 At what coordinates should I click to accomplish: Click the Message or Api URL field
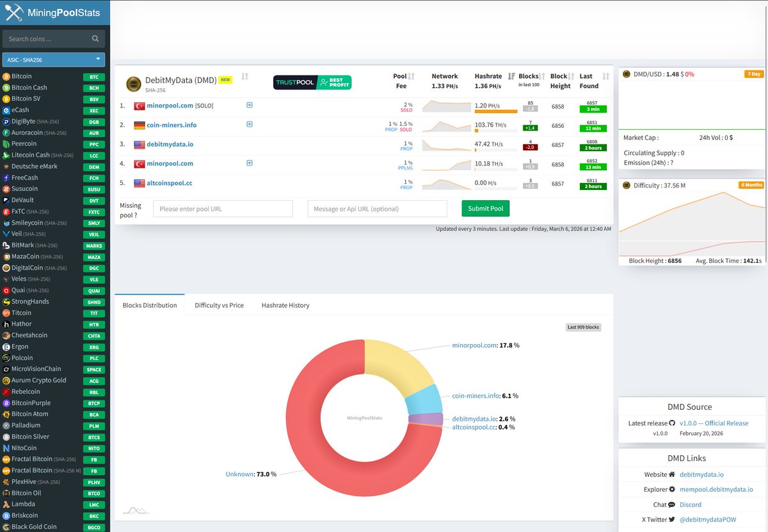(377, 208)
